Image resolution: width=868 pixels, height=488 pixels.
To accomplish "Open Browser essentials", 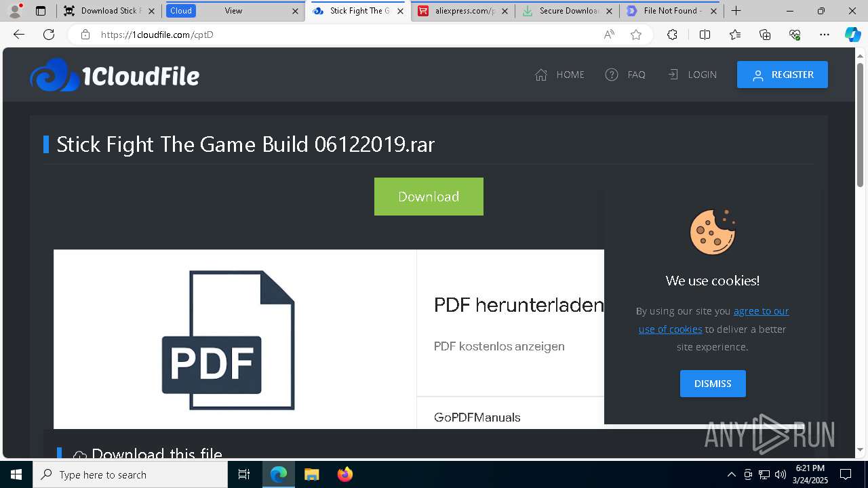I will pos(795,35).
